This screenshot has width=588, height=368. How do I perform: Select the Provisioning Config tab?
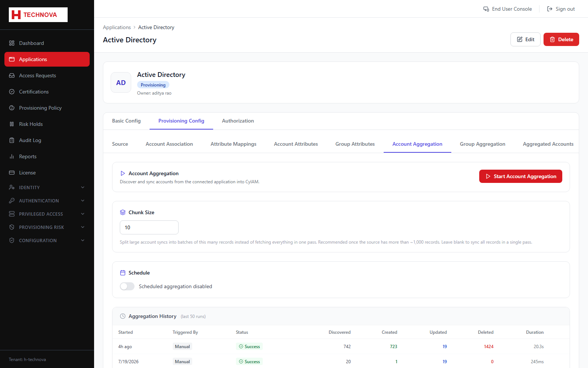[x=181, y=121]
